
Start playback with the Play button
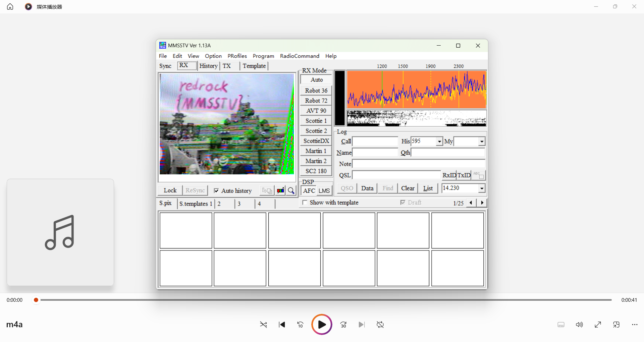tap(322, 325)
